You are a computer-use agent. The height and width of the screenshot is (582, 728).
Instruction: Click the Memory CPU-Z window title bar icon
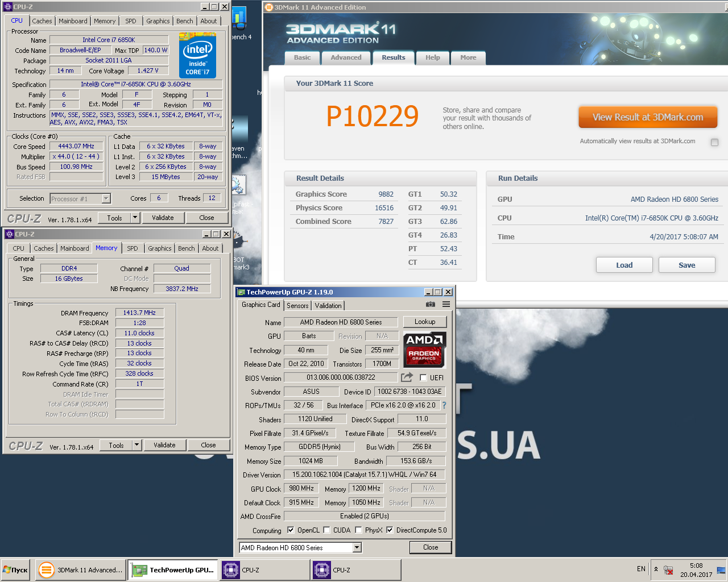[9, 234]
